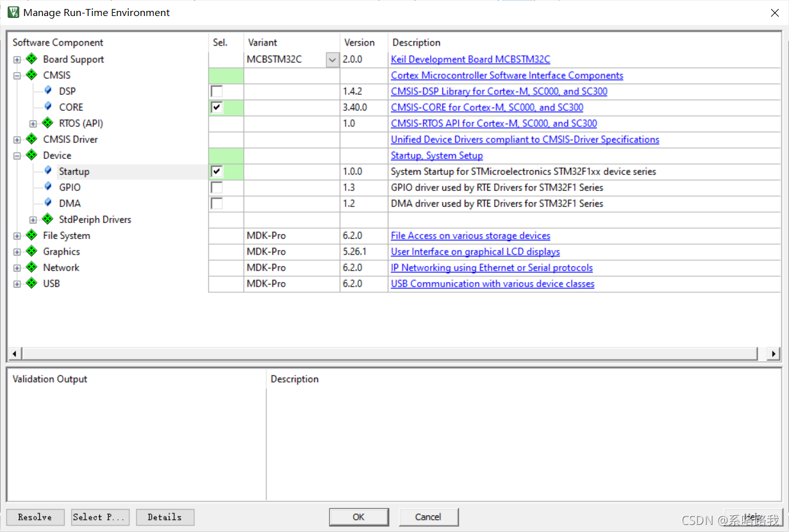Collapse the CMSIS tree node
Image resolution: width=789 pixels, height=532 pixels.
pos(17,76)
